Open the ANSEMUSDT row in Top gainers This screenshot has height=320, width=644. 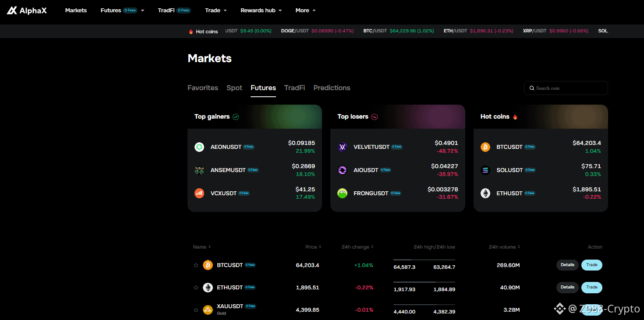point(255,170)
